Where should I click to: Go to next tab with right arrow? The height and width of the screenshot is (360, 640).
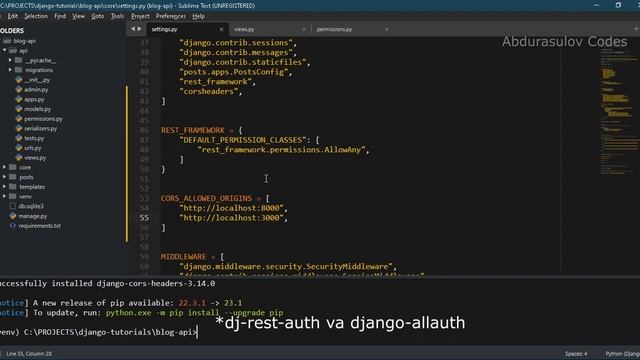(140, 29)
